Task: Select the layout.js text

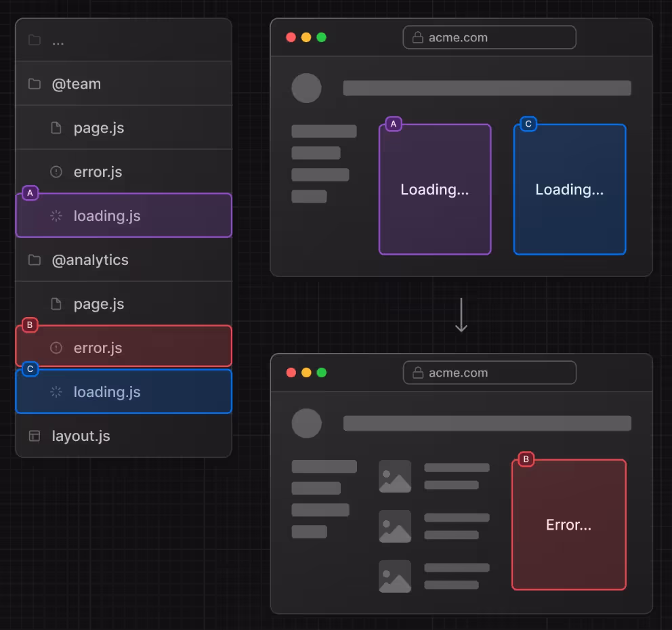Action: coord(81,436)
